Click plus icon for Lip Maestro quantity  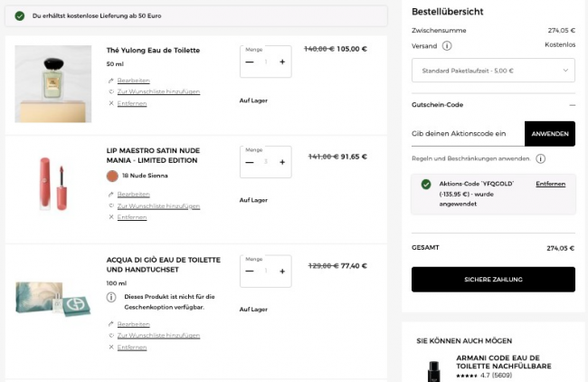pos(282,162)
